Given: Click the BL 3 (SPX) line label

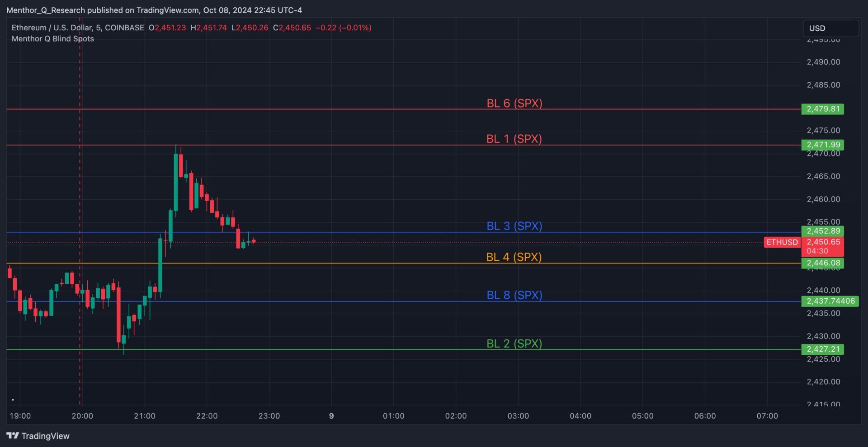Looking at the screenshot, I should coord(514,226).
